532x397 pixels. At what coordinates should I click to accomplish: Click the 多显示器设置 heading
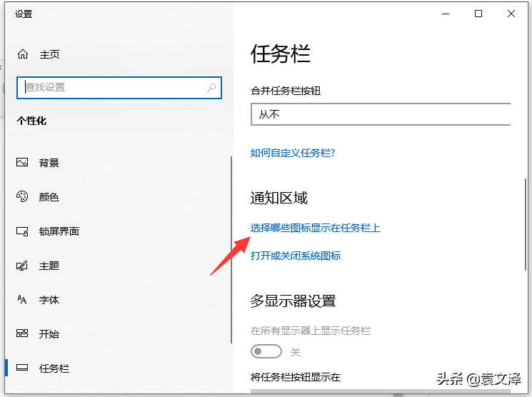tap(293, 301)
